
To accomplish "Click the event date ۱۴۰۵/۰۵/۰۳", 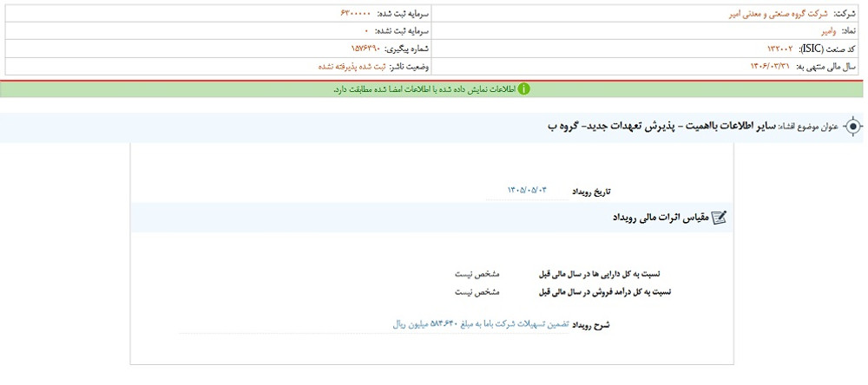I will pyautogui.click(x=527, y=190).
